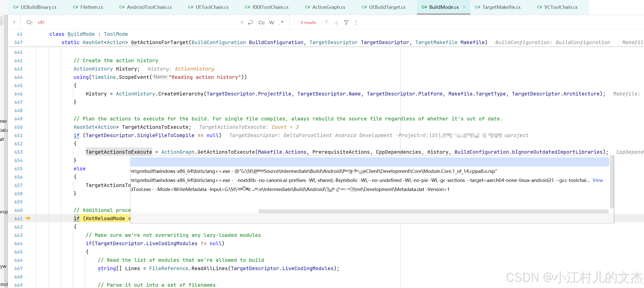Click the new line icon in search

pos(250,22)
